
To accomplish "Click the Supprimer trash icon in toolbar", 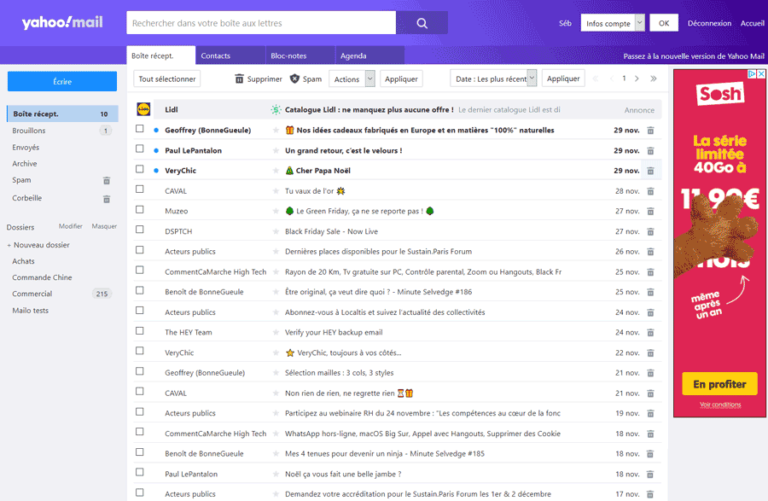I will tap(239, 79).
